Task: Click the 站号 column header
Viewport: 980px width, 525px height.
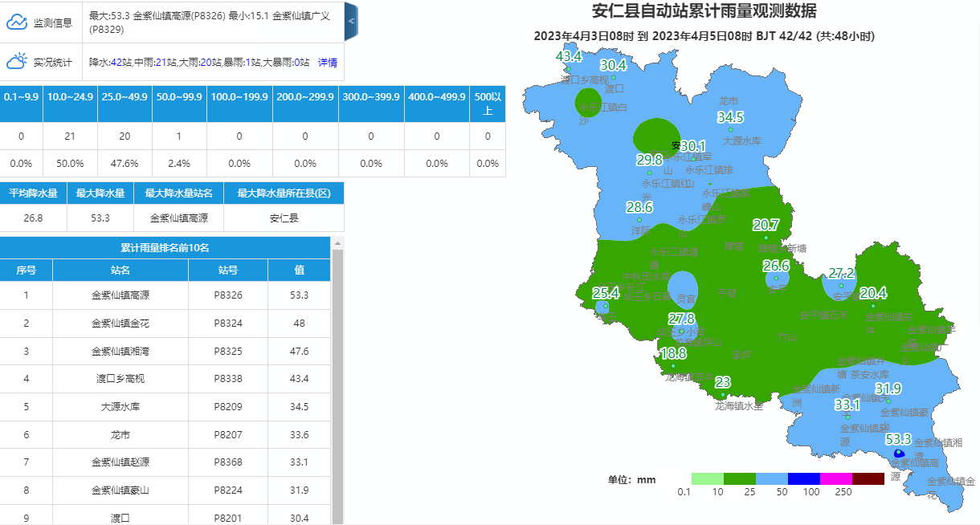Action: (228, 271)
